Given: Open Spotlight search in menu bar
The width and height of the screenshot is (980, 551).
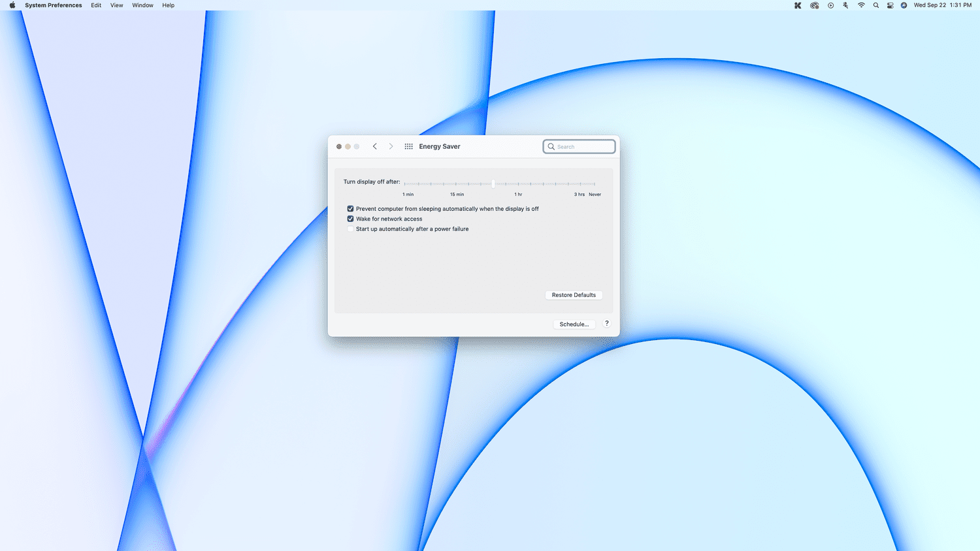Looking at the screenshot, I should (876, 5).
